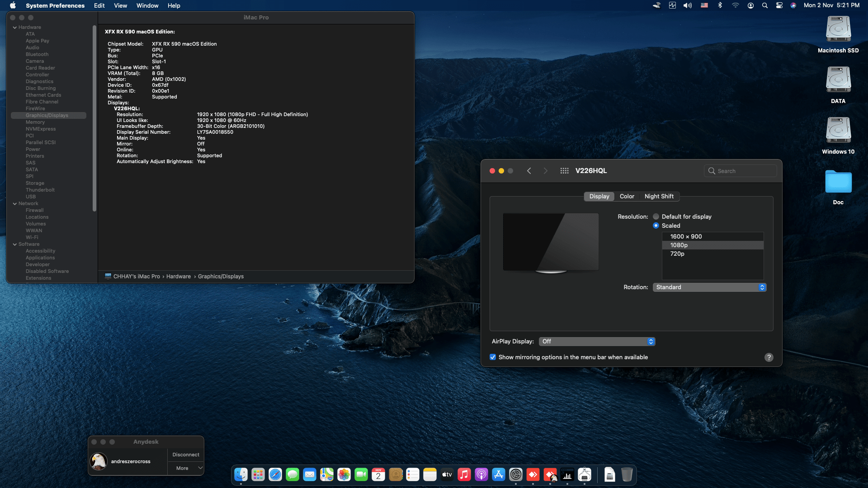Open Safari from the Dock
Screen dimensions: 868x488
tap(274, 475)
